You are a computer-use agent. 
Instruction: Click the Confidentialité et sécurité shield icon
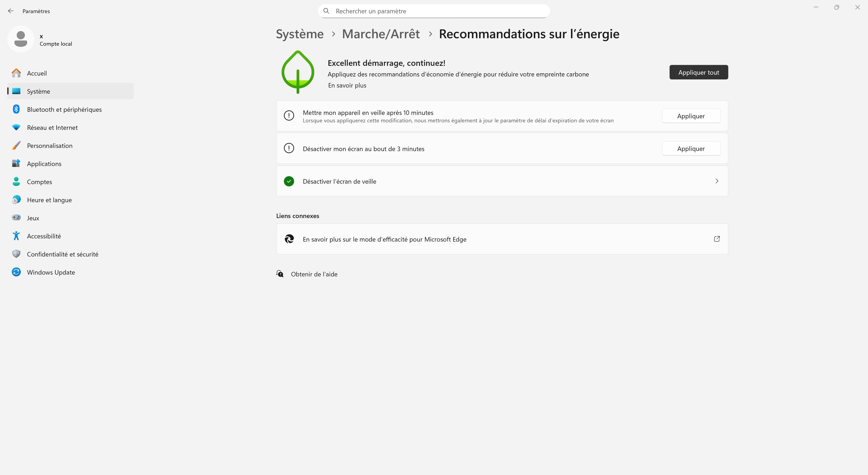point(16,254)
